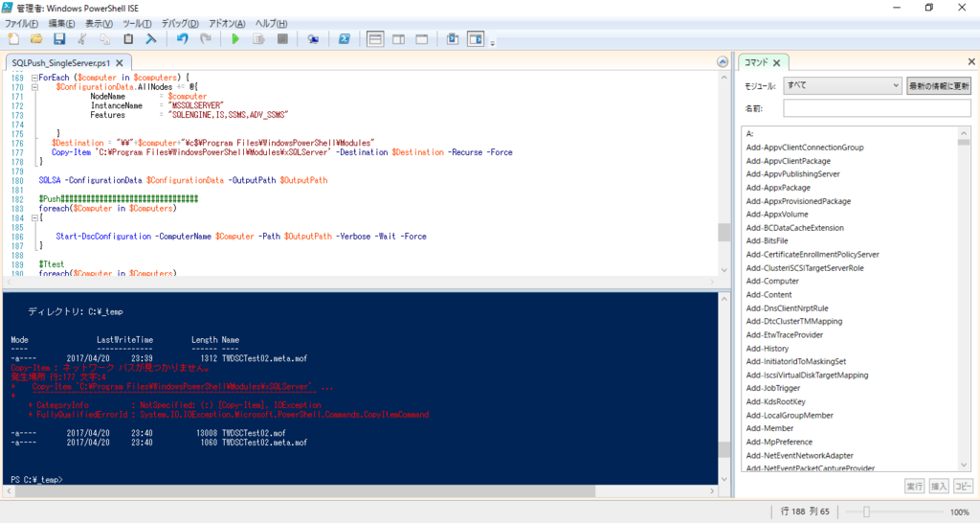This screenshot has height=523, width=980.
Task: Close the Commands add-on panel
Action: [971, 61]
